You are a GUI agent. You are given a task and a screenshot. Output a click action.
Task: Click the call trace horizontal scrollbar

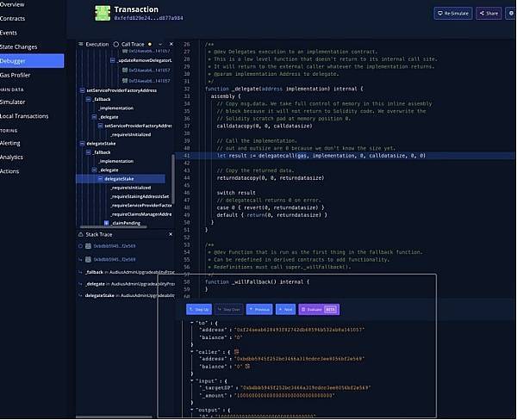(114, 226)
